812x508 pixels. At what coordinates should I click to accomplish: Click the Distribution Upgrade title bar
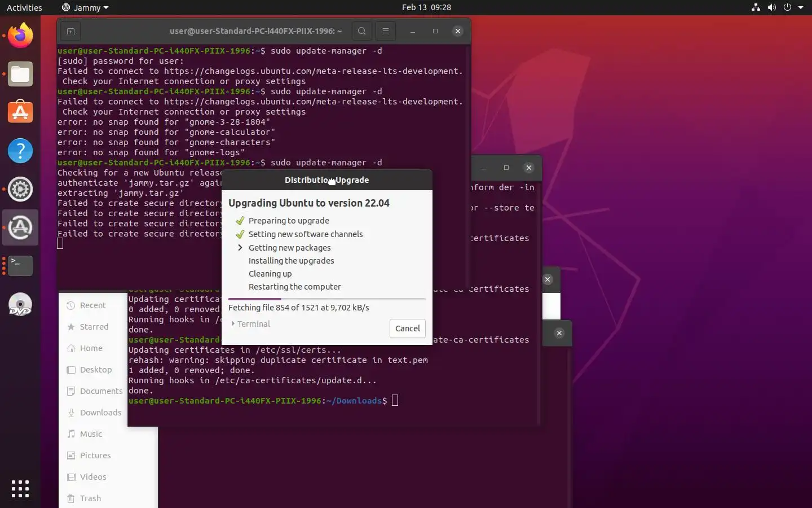point(327,180)
